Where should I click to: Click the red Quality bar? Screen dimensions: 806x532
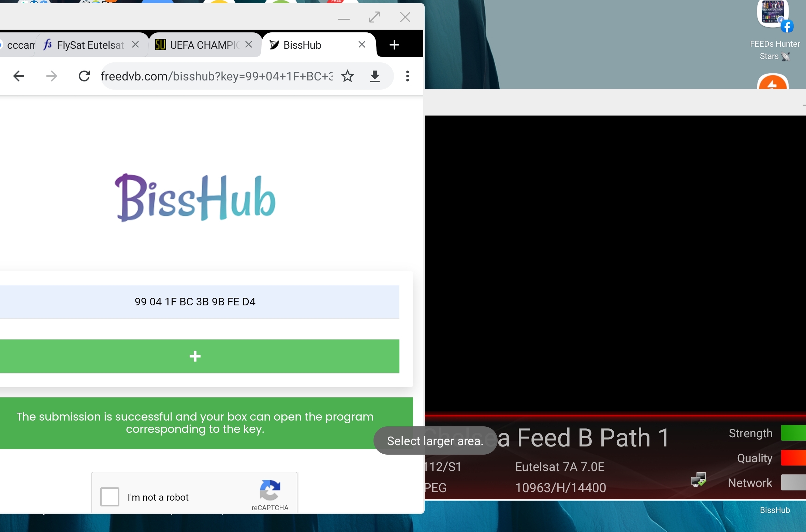pyautogui.click(x=793, y=458)
